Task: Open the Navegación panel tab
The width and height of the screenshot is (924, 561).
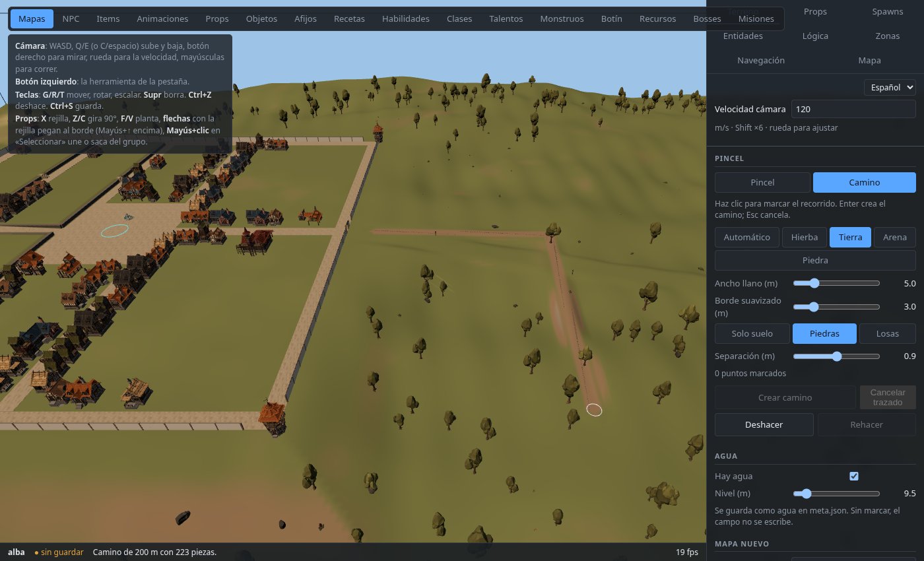Action: point(760,60)
